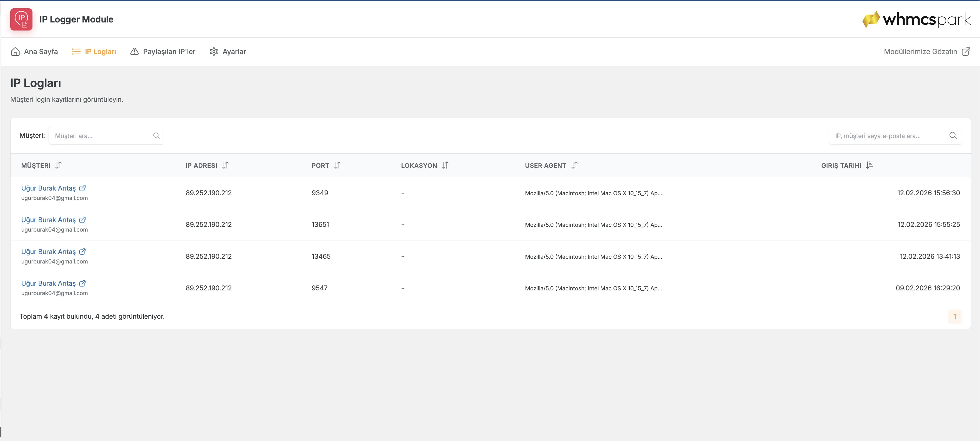Click user agent text in port 13465 row
The height and width of the screenshot is (441, 980).
[x=593, y=257]
